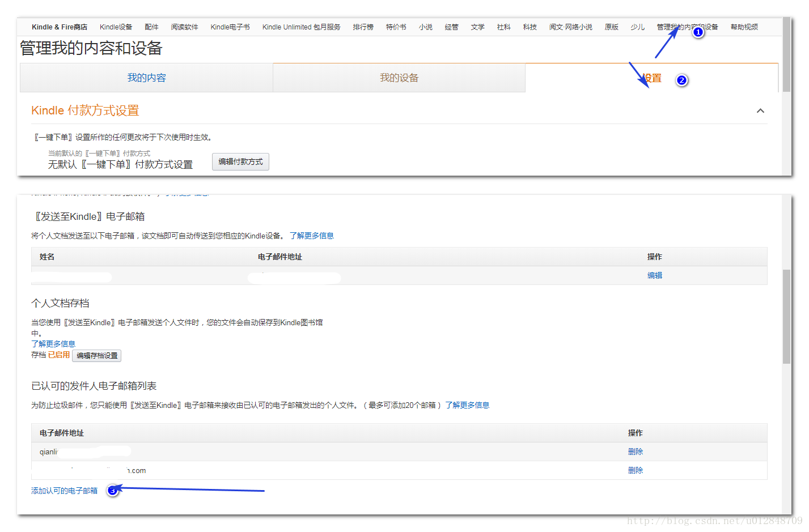Open 小说 category
Screen dimensions: 809x532
pos(425,27)
